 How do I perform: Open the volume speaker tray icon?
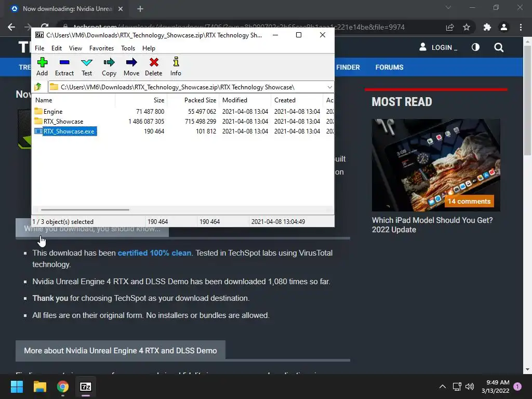click(x=470, y=387)
